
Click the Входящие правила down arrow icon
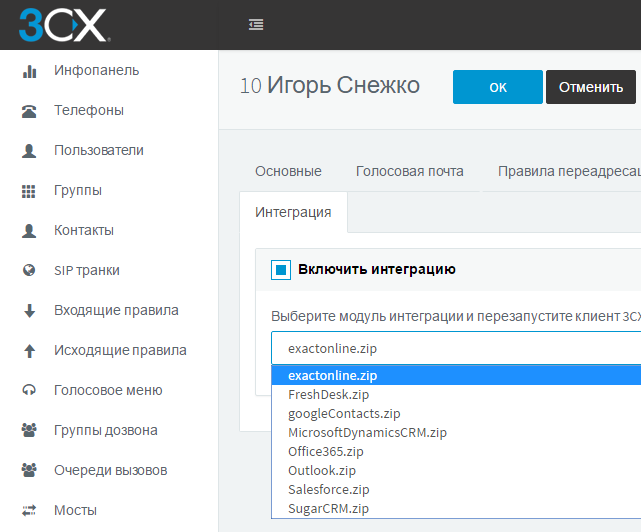tap(29, 311)
